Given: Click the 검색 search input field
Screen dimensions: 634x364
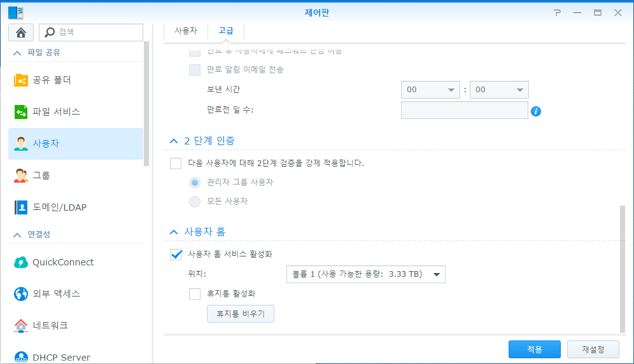Looking at the screenshot, I should 91,32.
